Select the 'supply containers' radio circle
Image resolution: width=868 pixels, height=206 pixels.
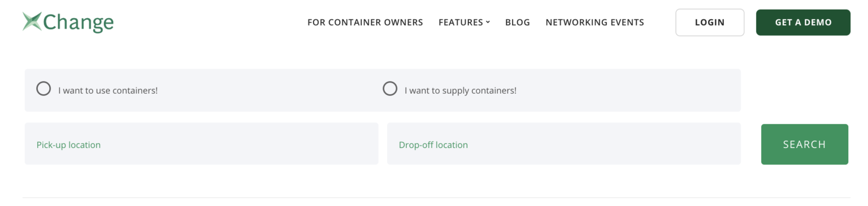coord(390,89)
